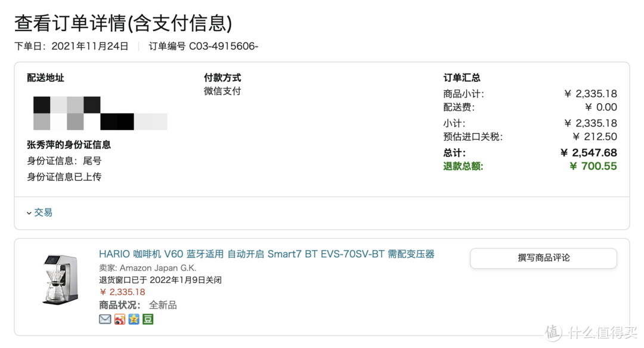
Task: Click the 值 watermark logo circle
Action: (553, 332)
